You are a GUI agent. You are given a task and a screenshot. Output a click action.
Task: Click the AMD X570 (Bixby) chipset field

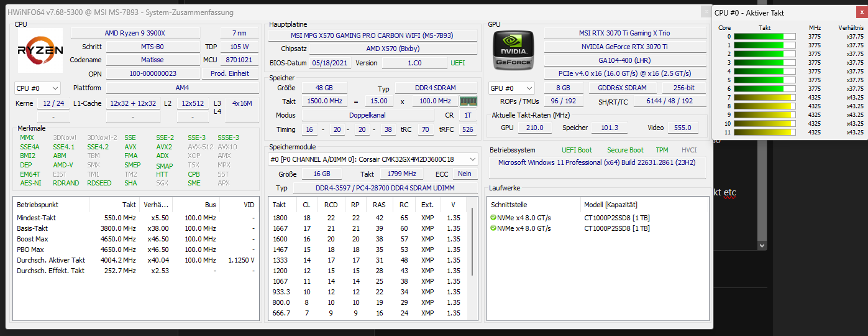pyautogui.click(x=393, y=49)
